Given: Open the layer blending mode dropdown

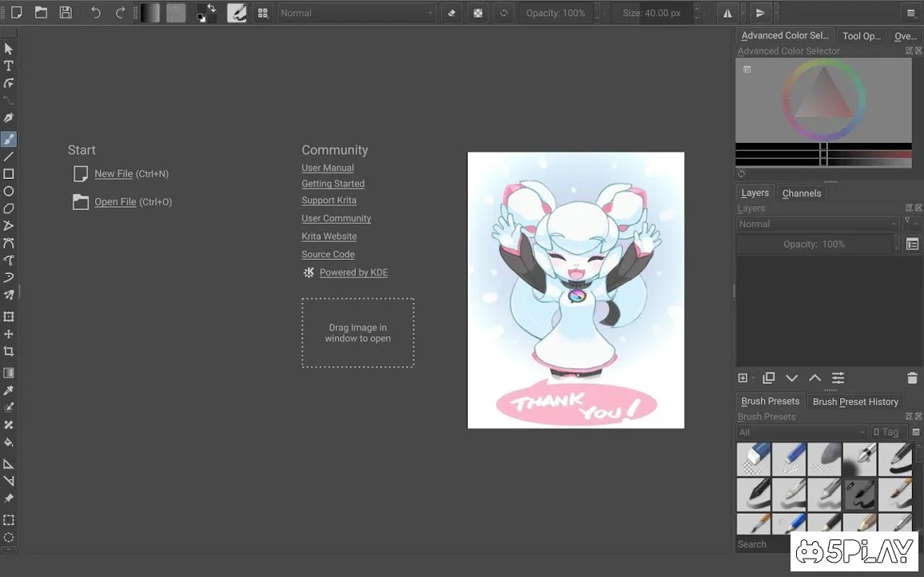Looking at the screenshot, I should coord(817,224).
